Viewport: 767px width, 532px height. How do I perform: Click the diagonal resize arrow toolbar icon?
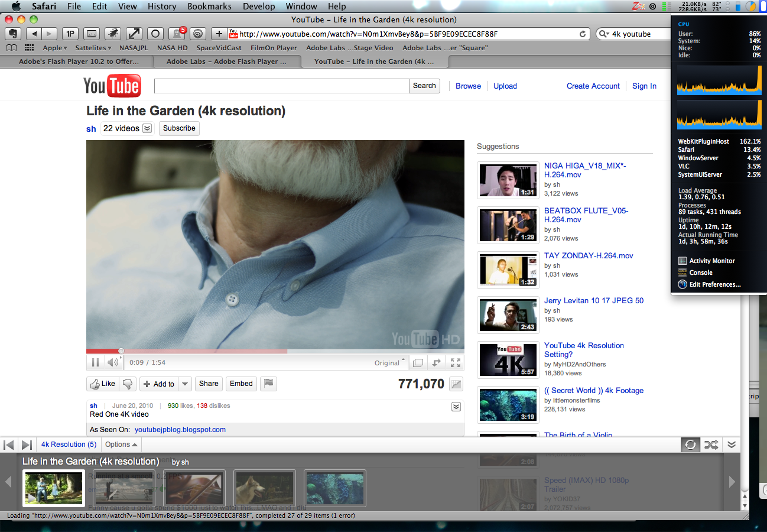pyautogui.click(x=134, y=34)
